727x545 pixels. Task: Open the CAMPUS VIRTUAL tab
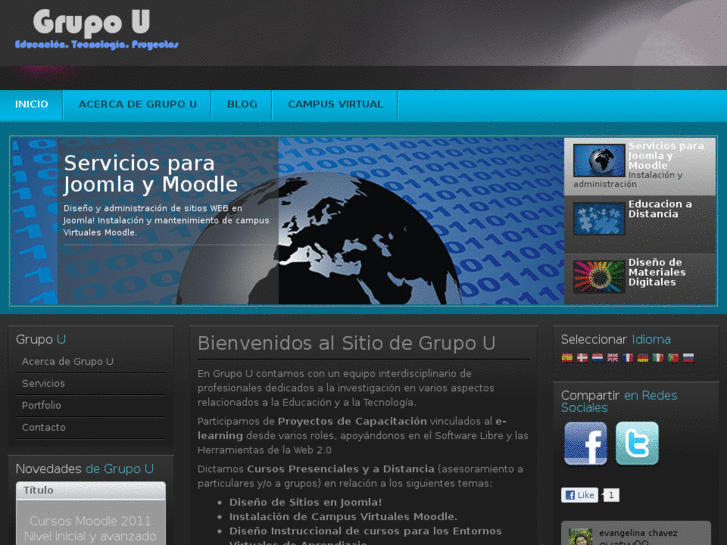tap(336, 104)
